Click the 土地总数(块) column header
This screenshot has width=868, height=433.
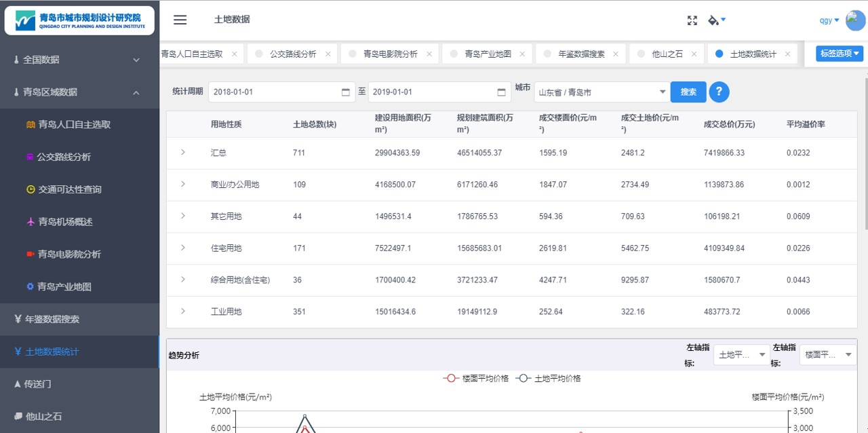coord(315,124)
